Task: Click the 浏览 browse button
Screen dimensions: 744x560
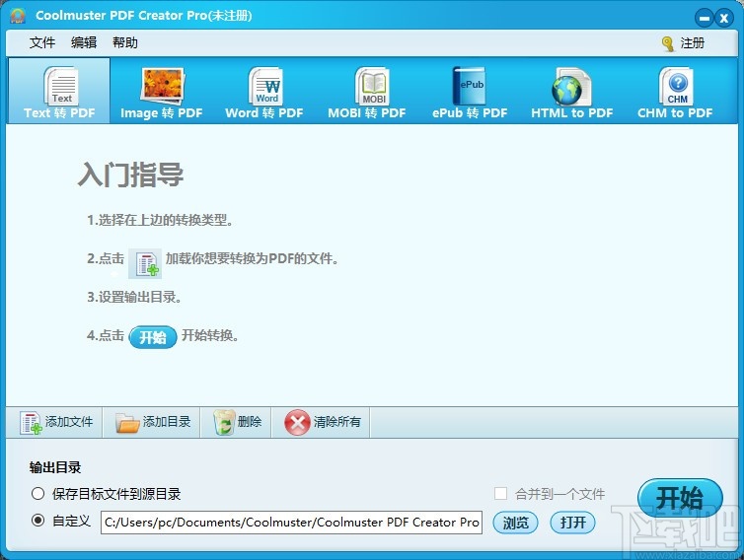Action: coord(515,523)
